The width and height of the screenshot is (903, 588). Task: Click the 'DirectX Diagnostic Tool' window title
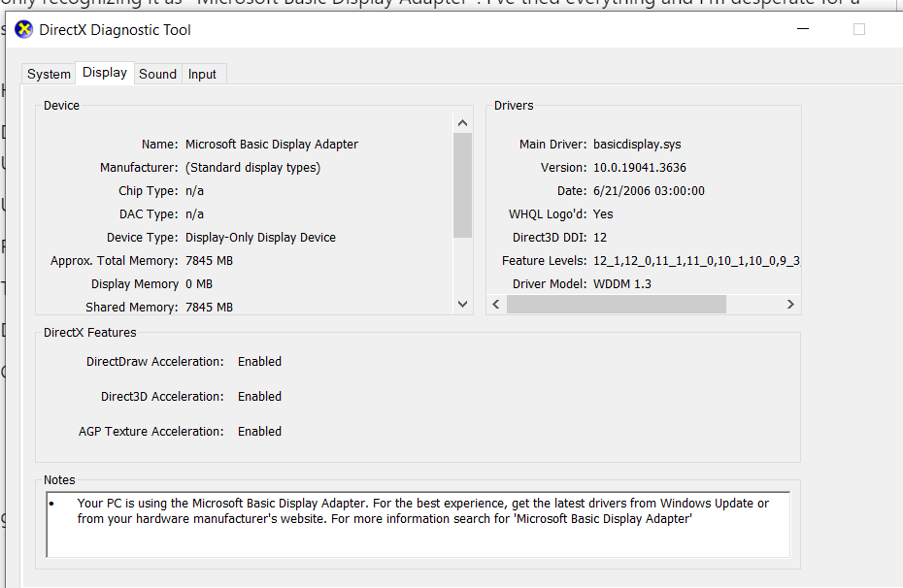pos(115,30)
